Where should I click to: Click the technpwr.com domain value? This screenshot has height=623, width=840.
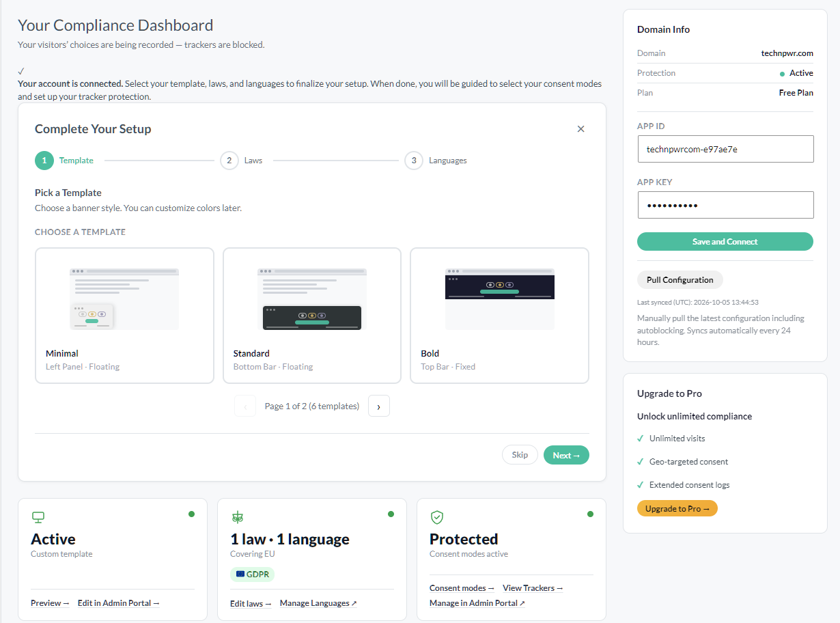pos(787,53)
